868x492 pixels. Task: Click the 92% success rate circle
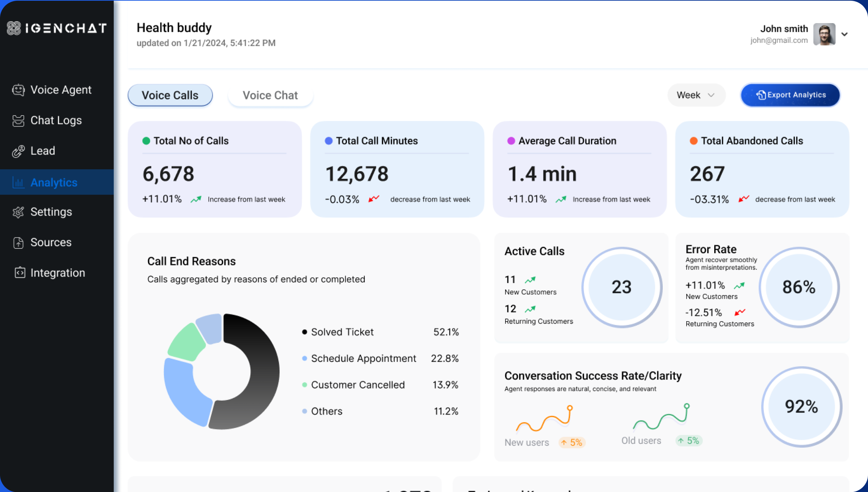click(801, 407)
